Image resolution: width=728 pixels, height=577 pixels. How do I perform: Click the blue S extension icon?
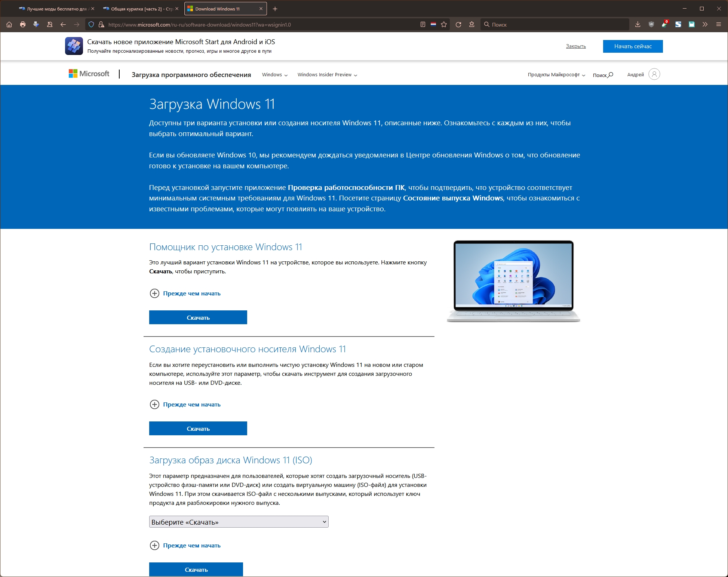pyautogui.click(x=678, y=24)
